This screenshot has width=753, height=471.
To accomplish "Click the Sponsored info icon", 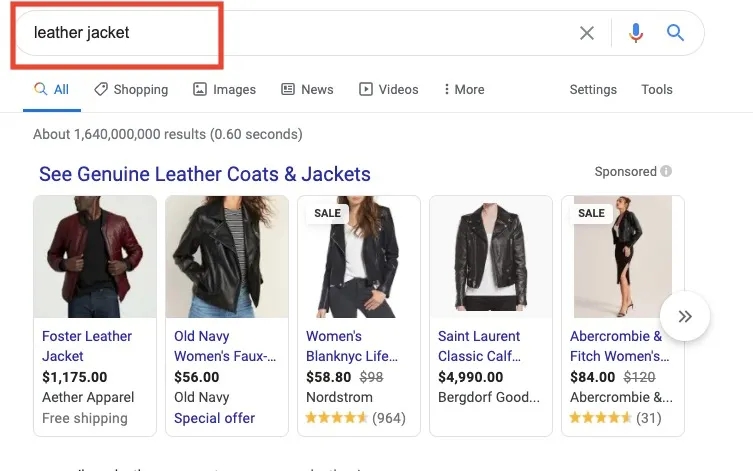I will (666, 171).
